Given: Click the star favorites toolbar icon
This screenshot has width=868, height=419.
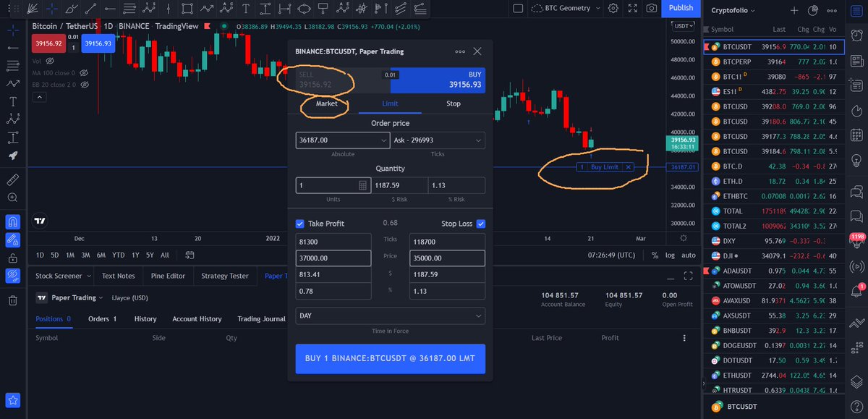Looking at the screenshot, I should 13,399.
